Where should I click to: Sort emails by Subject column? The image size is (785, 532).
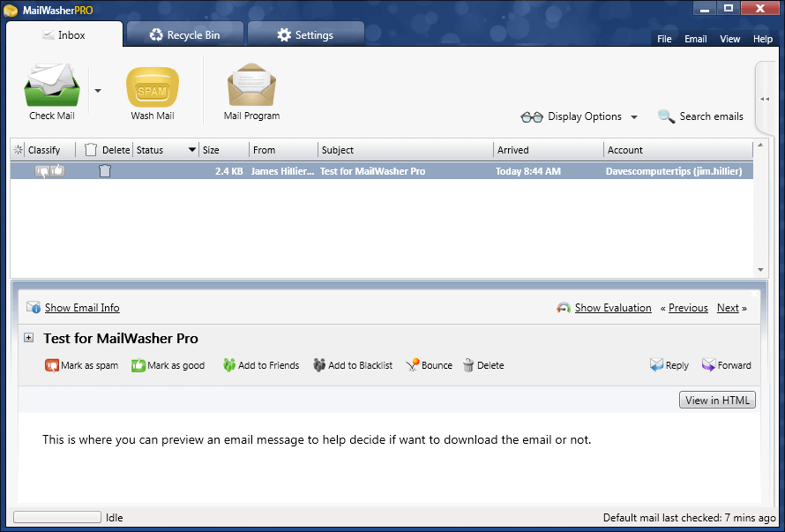[x=338, y=150]
